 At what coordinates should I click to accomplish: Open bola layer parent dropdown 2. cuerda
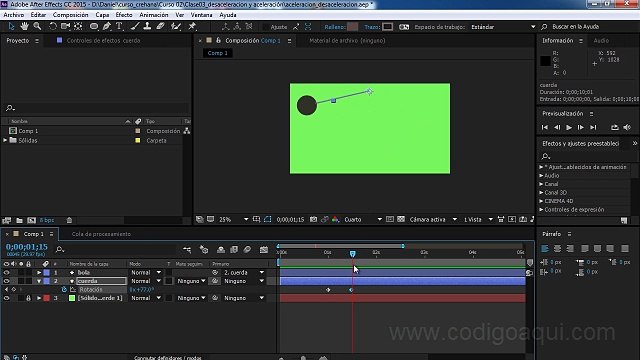pyautogui.click(x=244, y=272)
